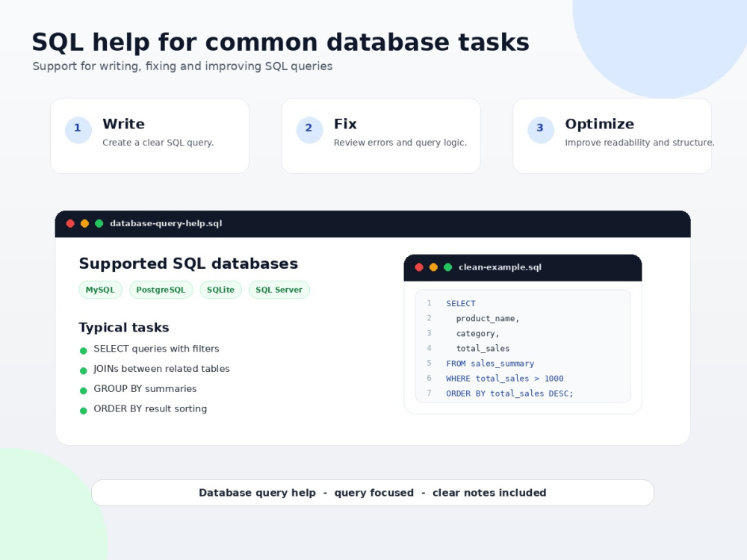The width and height of the screenshot is (747, 560).
Task: Click 'GROUP BY summaries' item
Action: [145, 389]
